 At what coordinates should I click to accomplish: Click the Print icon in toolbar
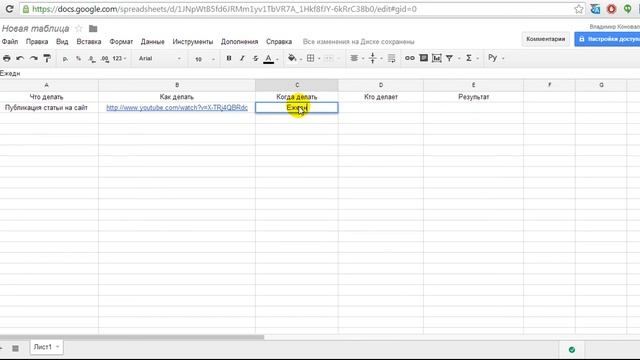click(7, 58)
